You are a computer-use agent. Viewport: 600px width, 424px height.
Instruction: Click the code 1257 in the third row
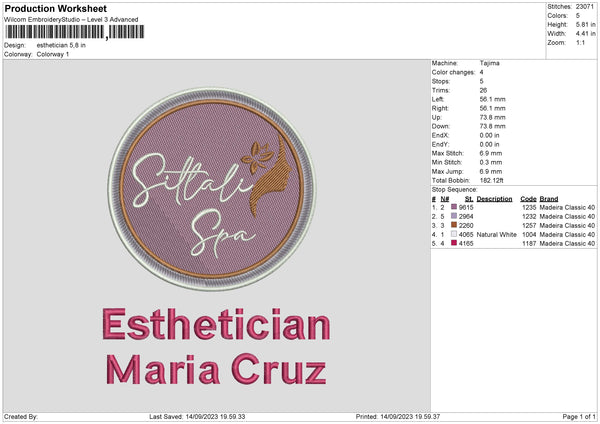point(529,225)
